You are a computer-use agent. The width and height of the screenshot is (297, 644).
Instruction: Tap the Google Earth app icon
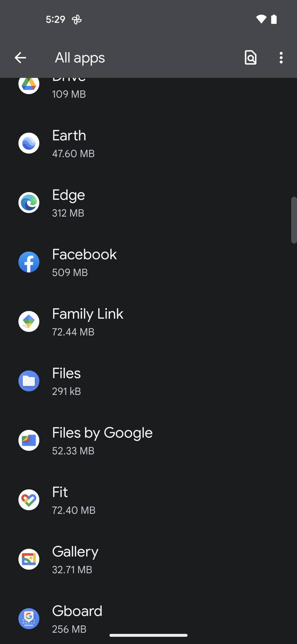tap(29, 143)
